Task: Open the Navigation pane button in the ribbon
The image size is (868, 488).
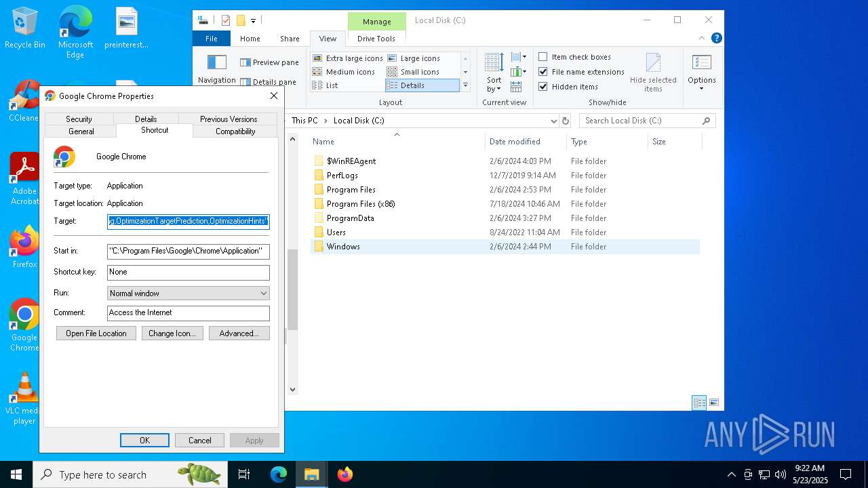Action: 216,69
